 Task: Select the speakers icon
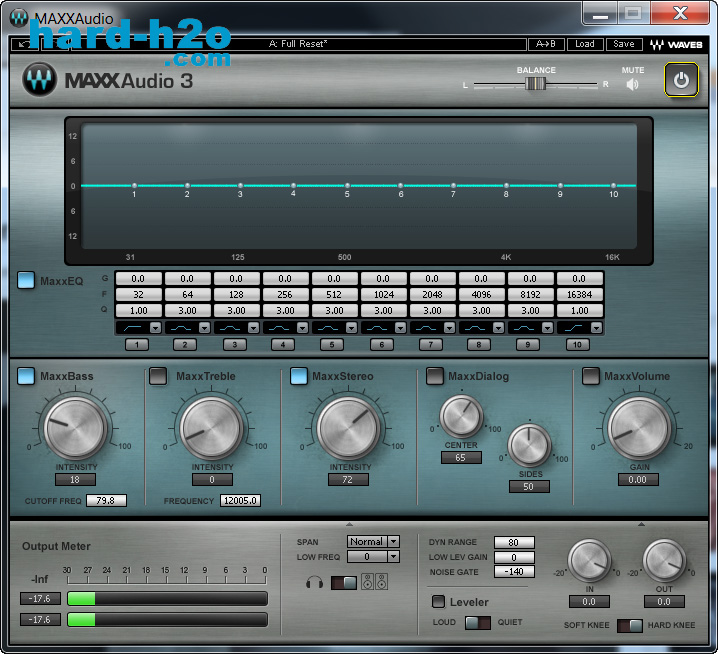point(375,582)
